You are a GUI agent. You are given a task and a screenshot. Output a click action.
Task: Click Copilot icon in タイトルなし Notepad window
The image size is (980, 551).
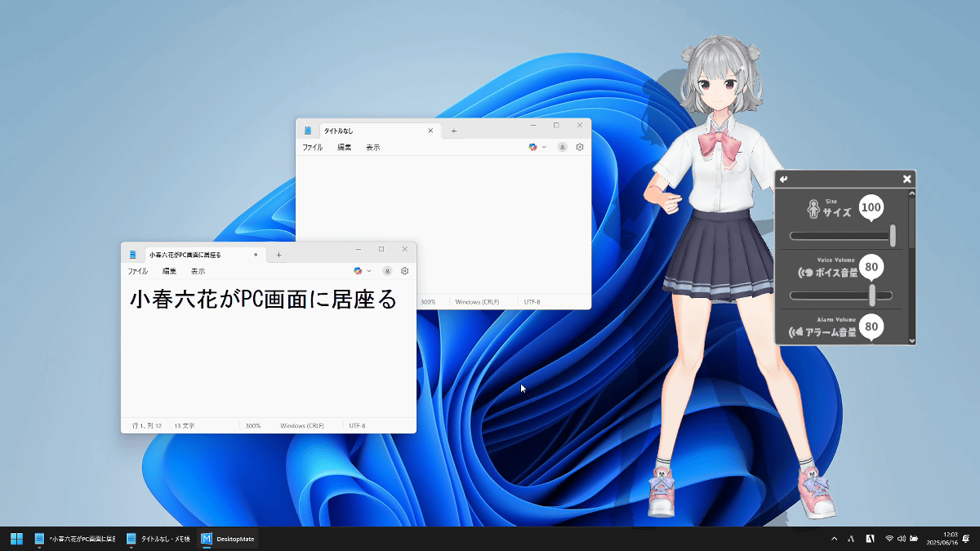(x=533, y=147)
